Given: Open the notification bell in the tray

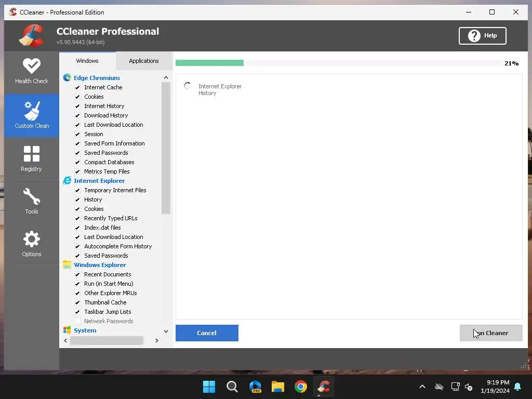Looking at the screenshot, I should click(x=518, y=387).
